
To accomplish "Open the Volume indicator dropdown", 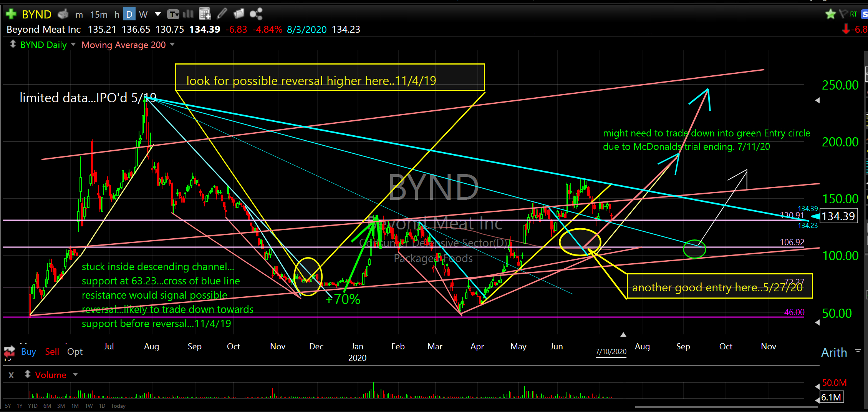I will click(75, 374).
